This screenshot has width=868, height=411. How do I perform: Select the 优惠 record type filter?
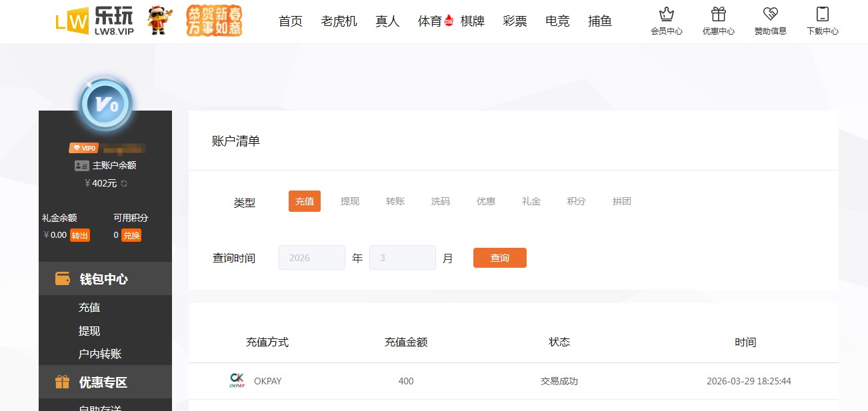coord(485,201)
